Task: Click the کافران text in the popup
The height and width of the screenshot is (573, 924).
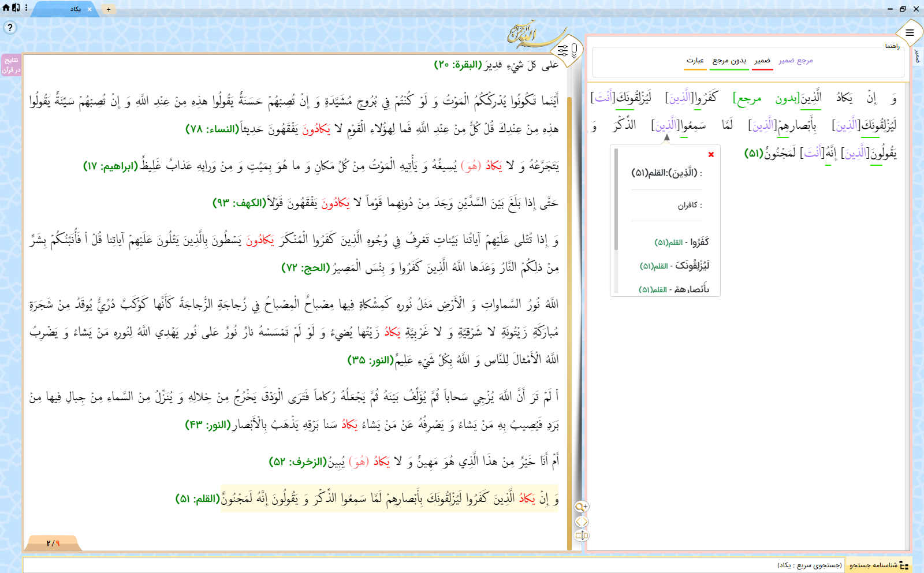Action: click(687, 205)
